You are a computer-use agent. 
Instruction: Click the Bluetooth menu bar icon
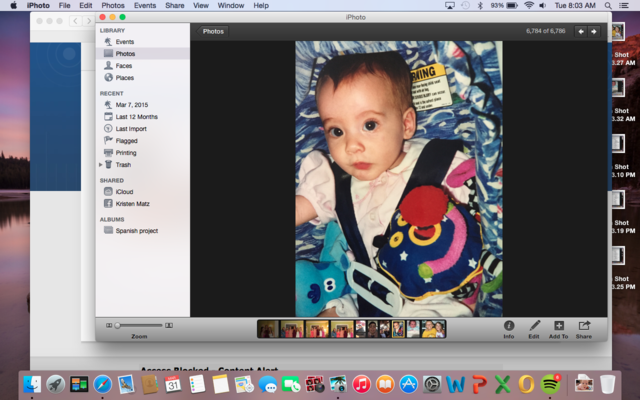click(x=480, y=6)
